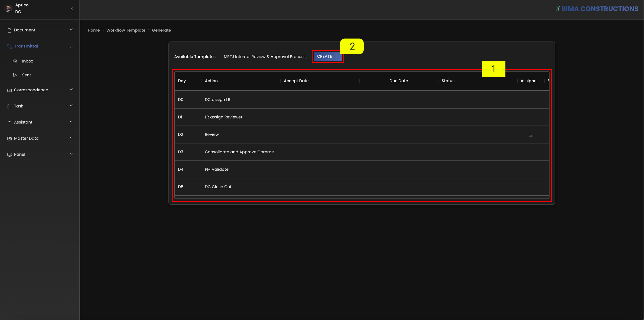This screenshot has width=644, height=320.
Task: Click the Accept Date column header
Action: point(296,81)
